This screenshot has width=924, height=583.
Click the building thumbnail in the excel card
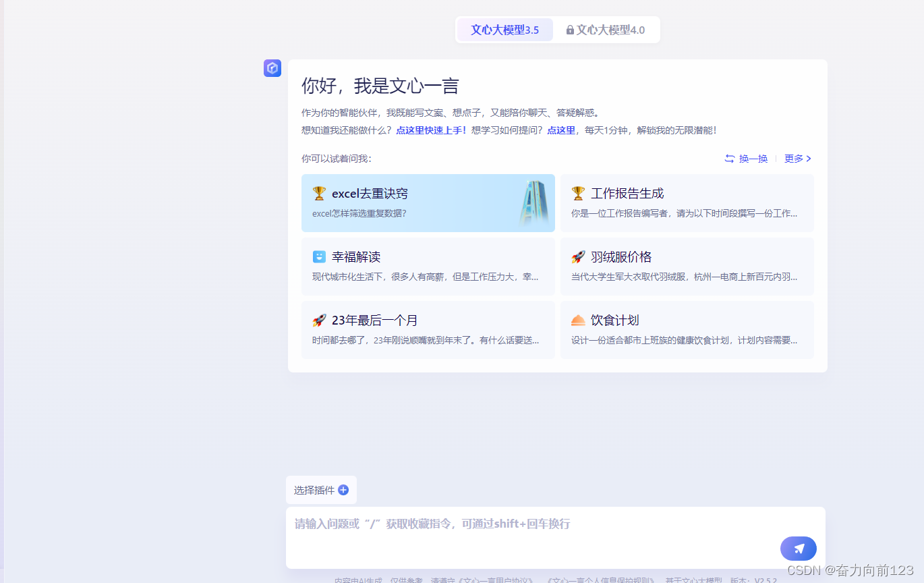coord(533,203)
